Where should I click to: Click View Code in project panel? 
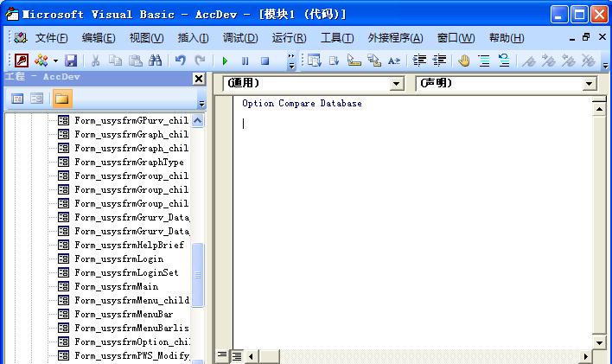coord(17,99)
